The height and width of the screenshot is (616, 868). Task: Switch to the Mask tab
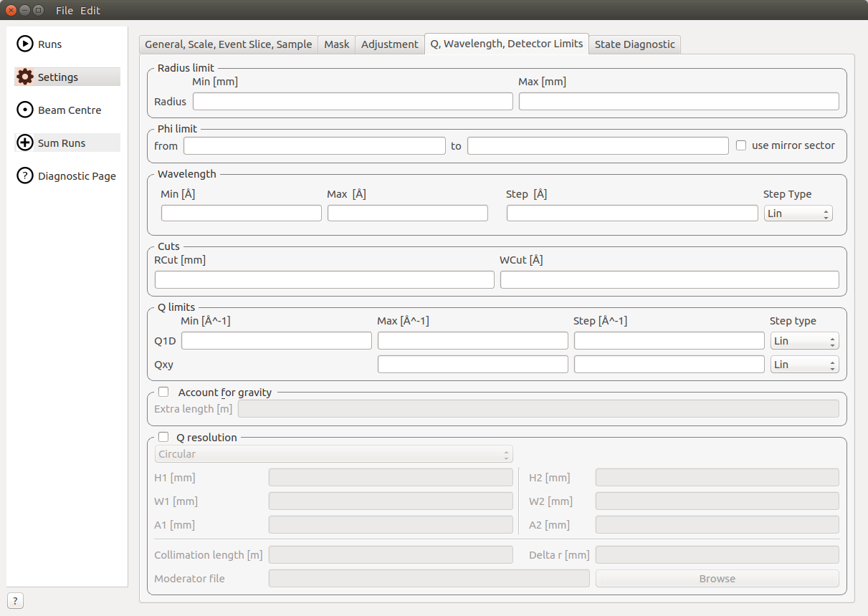(x=336, y=44)
